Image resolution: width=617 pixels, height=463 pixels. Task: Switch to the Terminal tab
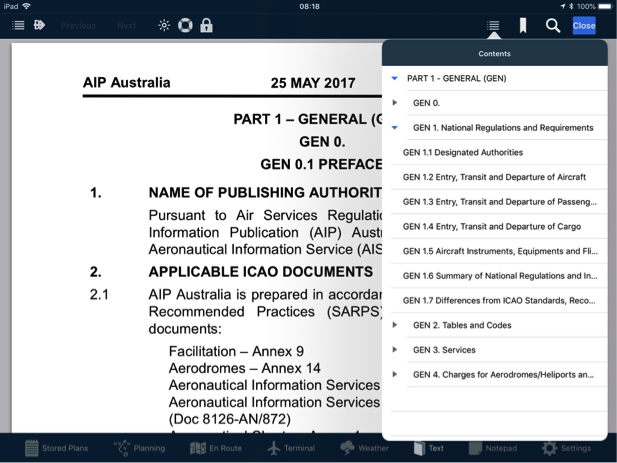pos(291,448)
